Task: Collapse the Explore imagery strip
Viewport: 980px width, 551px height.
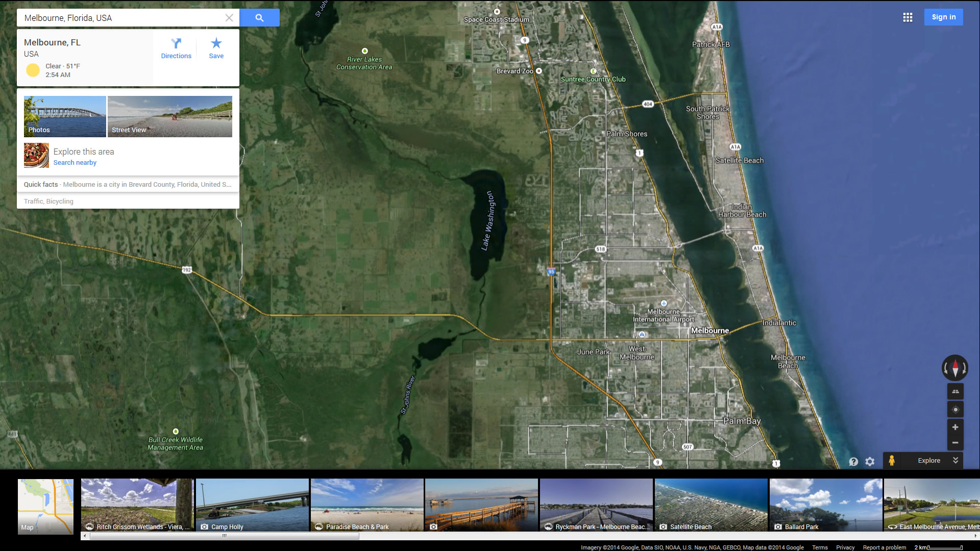Action: 955,460
